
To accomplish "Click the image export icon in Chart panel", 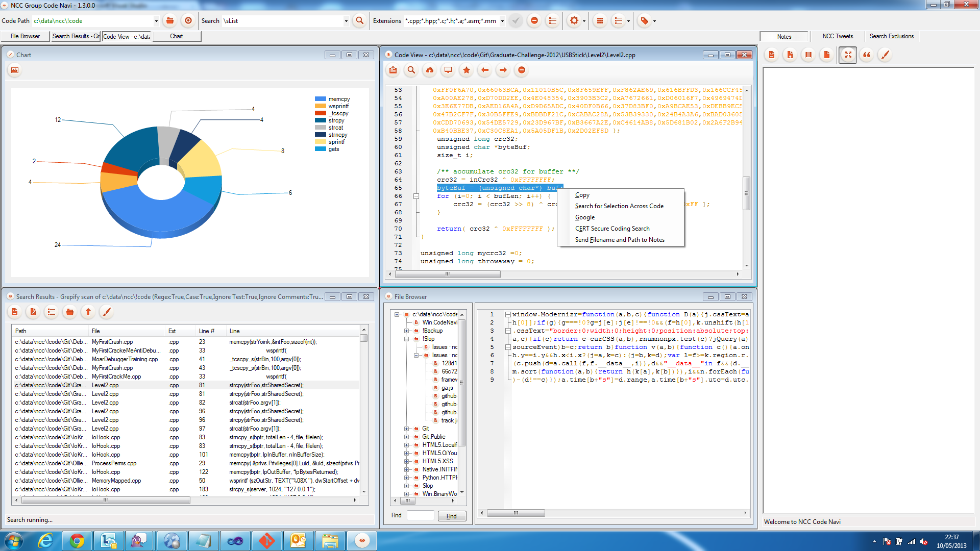I will coord(15,70).
